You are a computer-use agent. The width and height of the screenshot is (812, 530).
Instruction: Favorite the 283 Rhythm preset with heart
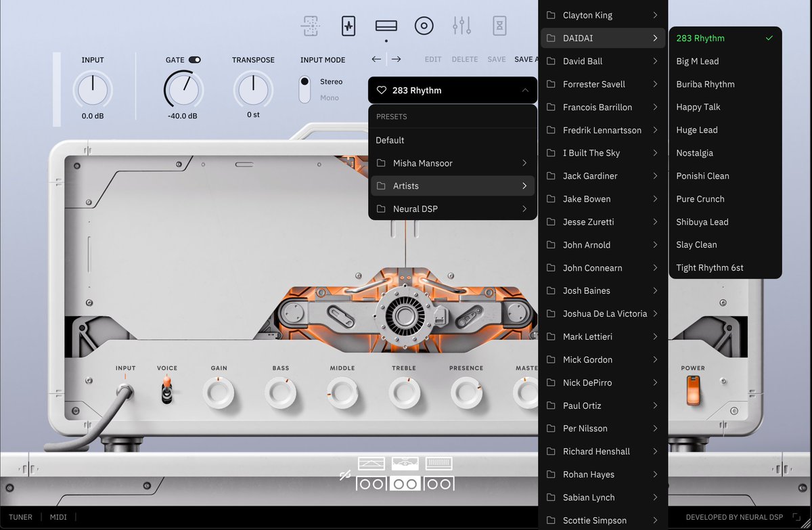pos(382,90)
